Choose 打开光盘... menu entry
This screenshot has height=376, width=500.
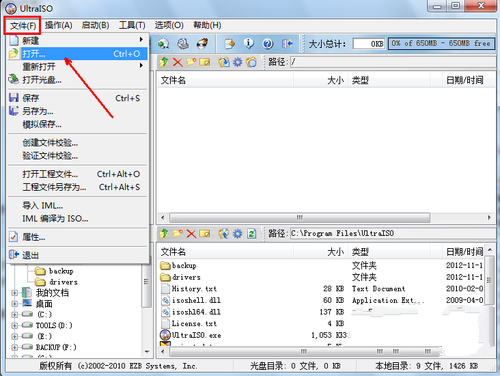[77, 80]
